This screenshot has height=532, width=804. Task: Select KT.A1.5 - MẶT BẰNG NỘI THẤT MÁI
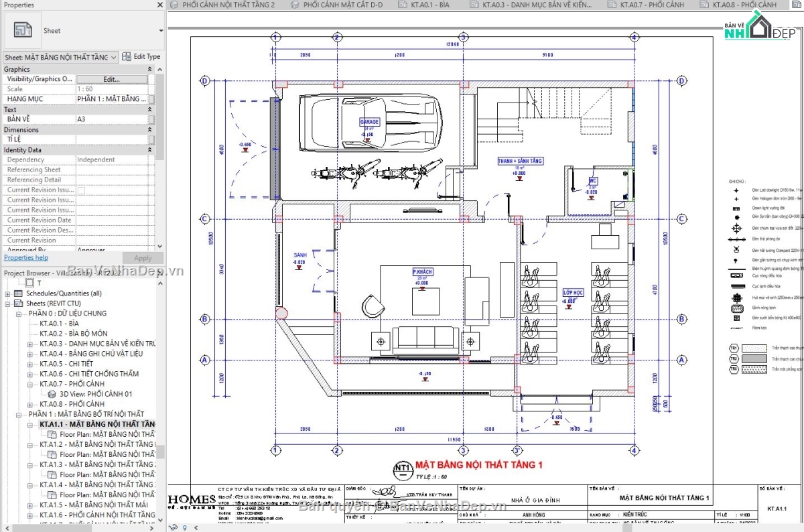click(x=93, y=505)
